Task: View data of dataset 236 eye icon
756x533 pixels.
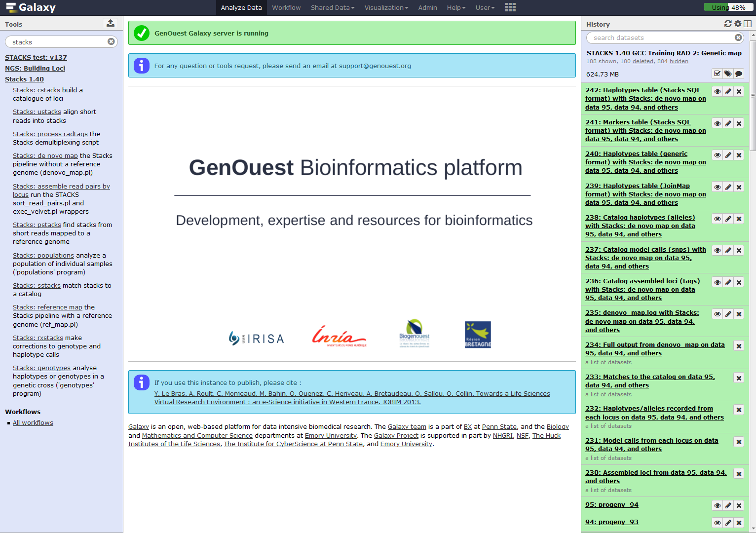Action: (x=718, y=282)
